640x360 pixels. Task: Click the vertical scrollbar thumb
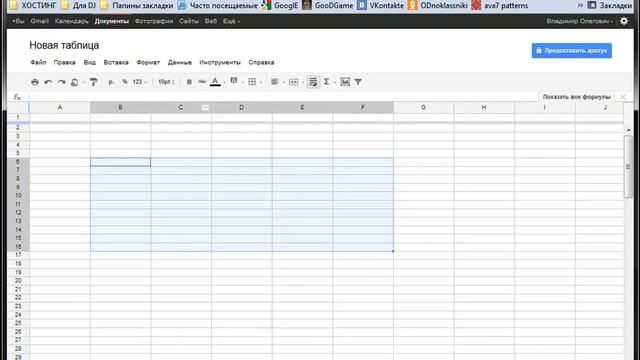628,167
